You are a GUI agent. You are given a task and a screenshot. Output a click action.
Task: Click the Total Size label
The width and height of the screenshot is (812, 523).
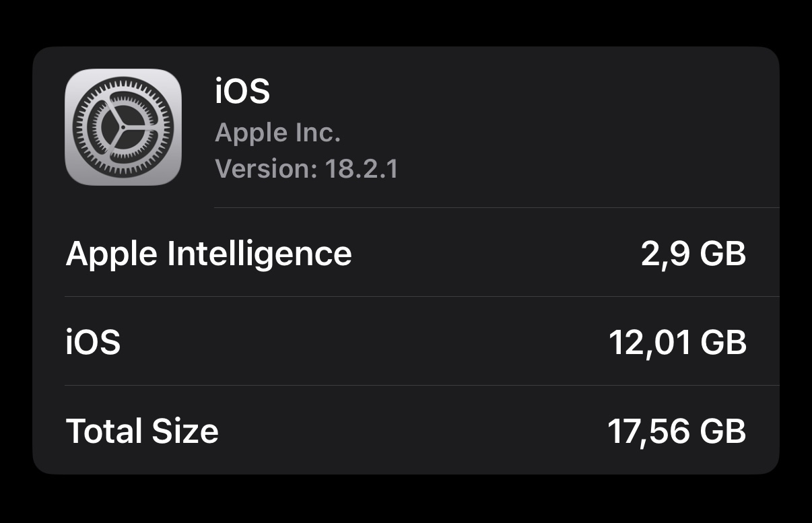coord(142,431)
